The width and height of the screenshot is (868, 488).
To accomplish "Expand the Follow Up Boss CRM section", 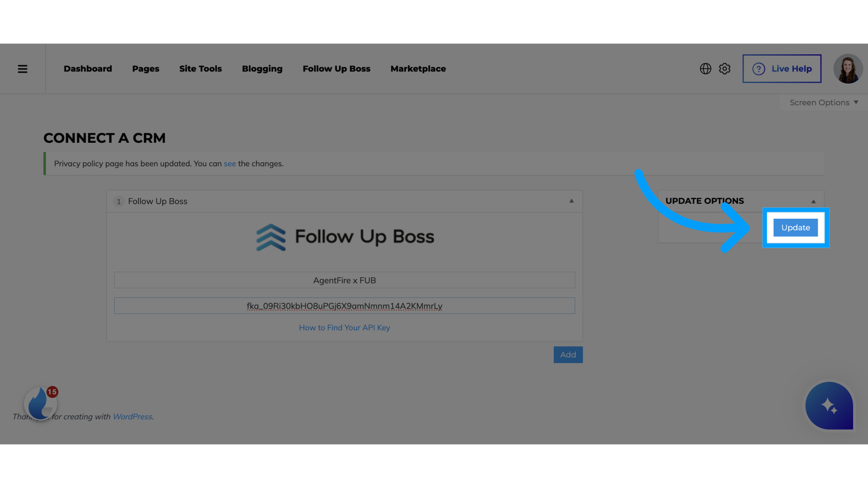I will [x=571, y=201].
